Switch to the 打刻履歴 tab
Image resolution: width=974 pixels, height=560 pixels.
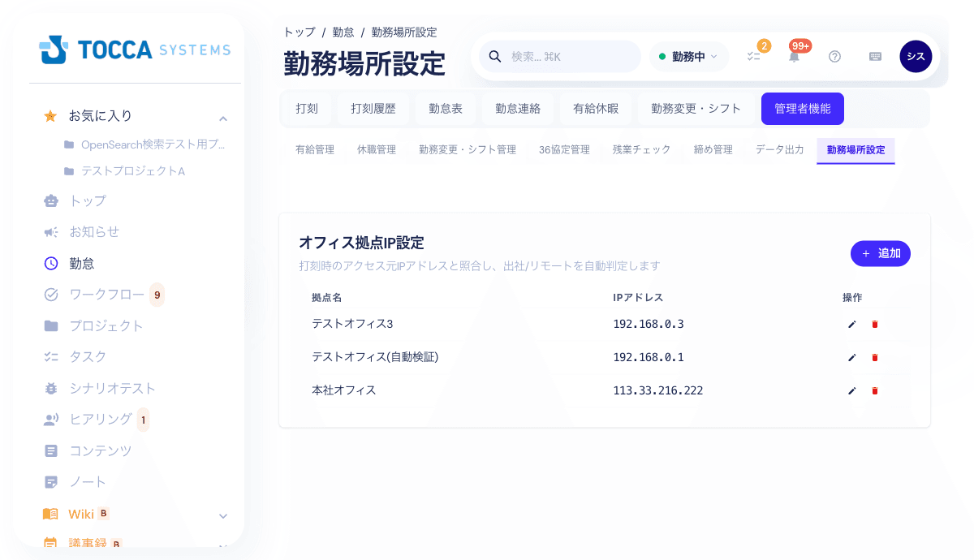[373, 109]
